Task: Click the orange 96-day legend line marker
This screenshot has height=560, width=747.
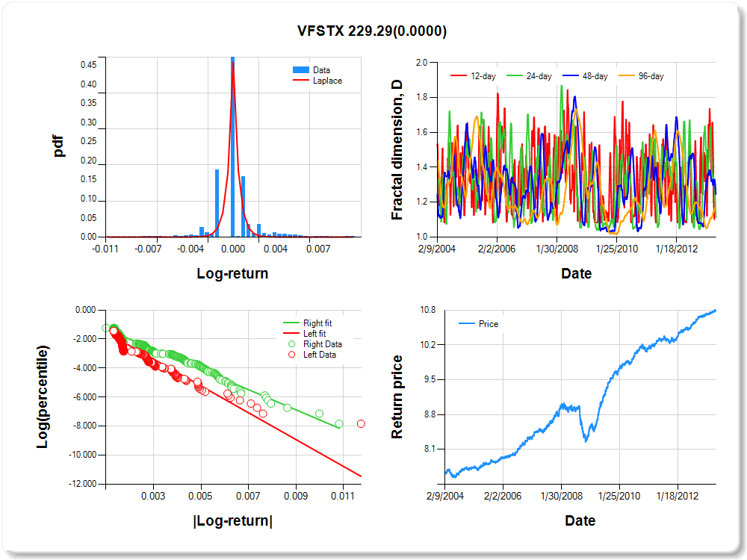Action: [x=627, y=76]
